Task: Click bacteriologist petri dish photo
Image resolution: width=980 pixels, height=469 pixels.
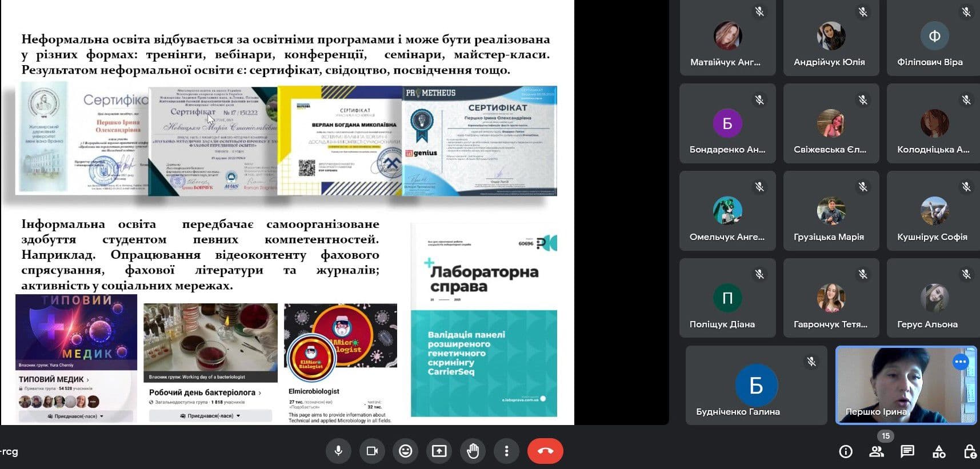Action: [x=210, y=343]
